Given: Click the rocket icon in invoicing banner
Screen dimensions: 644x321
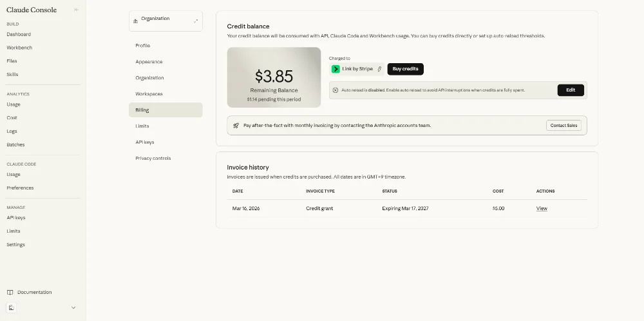Looking at the screenshot, I should tap(236, 126).
